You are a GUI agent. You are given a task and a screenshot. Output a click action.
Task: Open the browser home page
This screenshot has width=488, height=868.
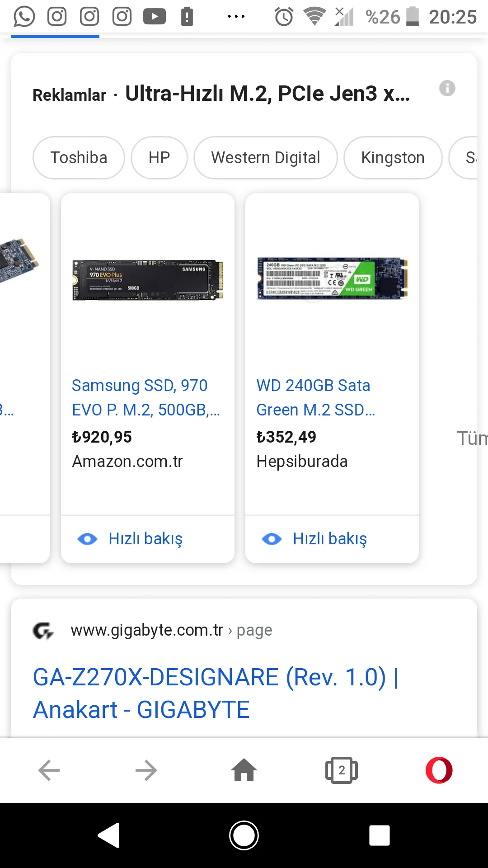tap(244, 770)
